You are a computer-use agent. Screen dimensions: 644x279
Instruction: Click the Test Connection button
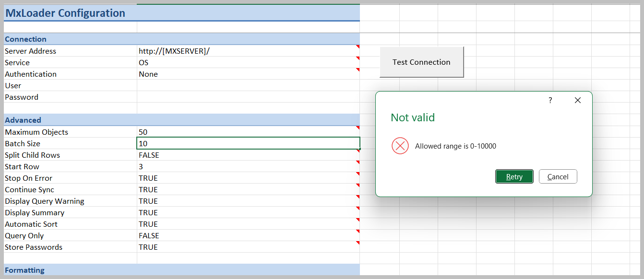(421, 62)
